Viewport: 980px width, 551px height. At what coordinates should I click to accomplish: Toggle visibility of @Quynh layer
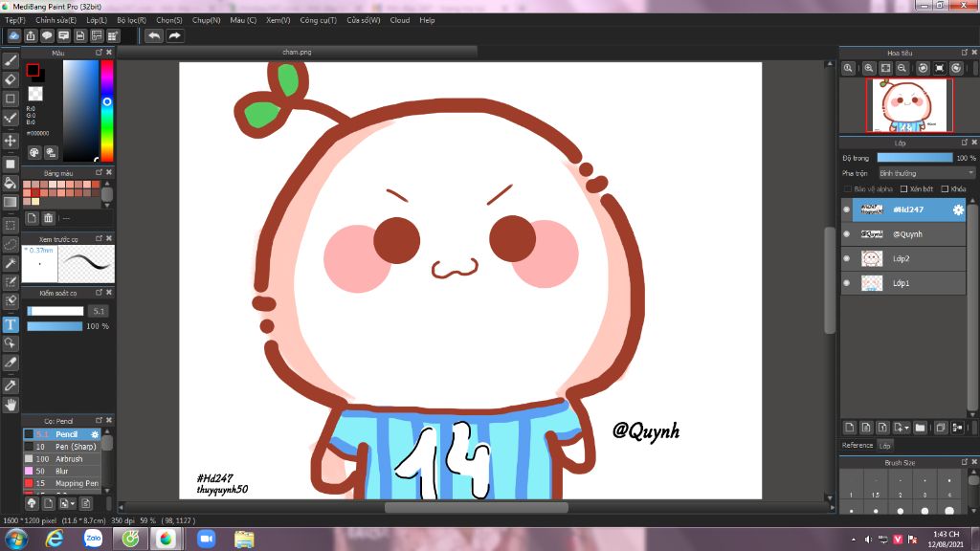pos(847,234)
